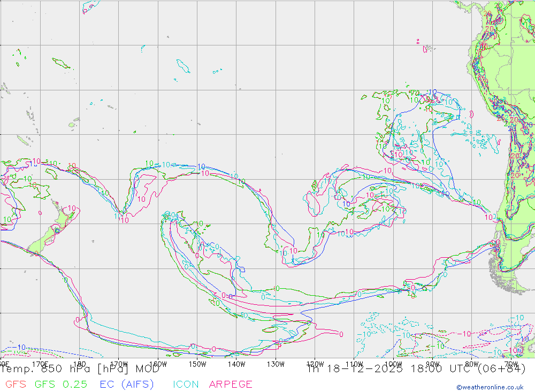Click the magenta ARPEGE legend label
This screenshot has width=535, height=392.
coord(231,384)
